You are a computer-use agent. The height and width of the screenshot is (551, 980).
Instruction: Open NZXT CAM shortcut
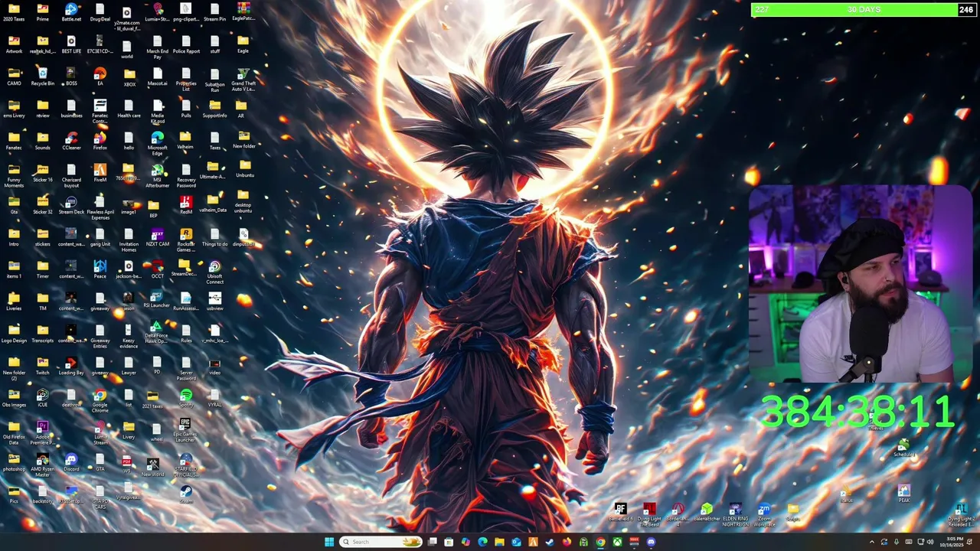pos(158,237)
